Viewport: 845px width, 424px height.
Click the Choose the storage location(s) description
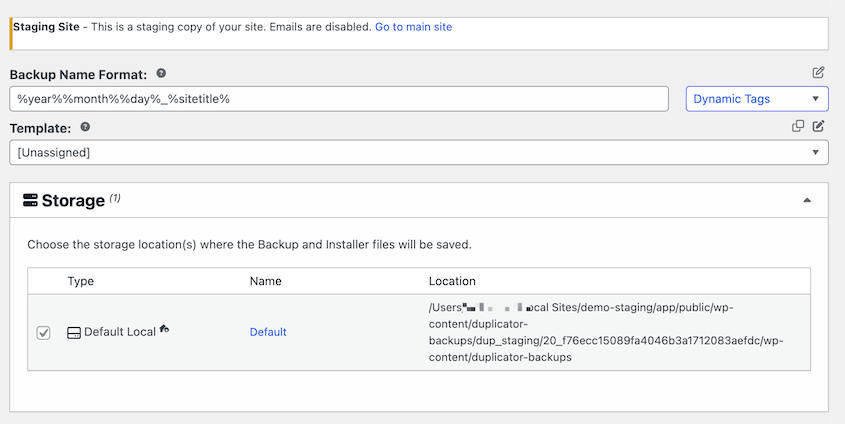click(x=250, y=245)
